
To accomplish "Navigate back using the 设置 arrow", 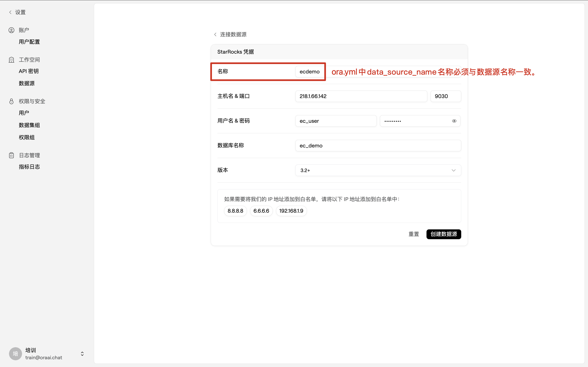I will (10, 12).
